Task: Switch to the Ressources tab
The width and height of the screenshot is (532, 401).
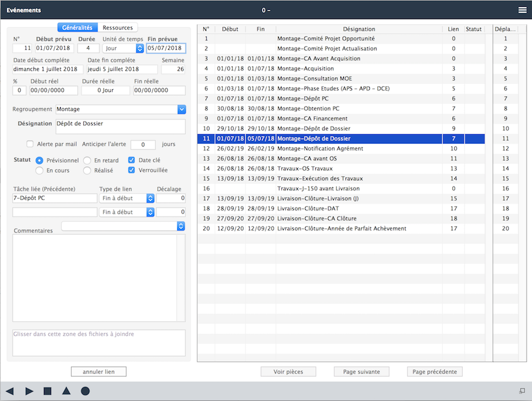Action: click(x=118, y=27)
